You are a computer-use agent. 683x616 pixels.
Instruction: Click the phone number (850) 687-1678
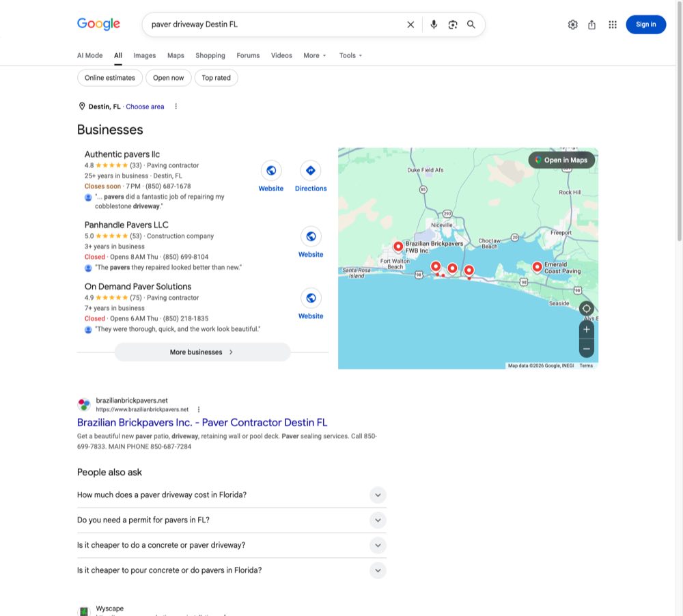pyautogui.click(x=168, y=186)
